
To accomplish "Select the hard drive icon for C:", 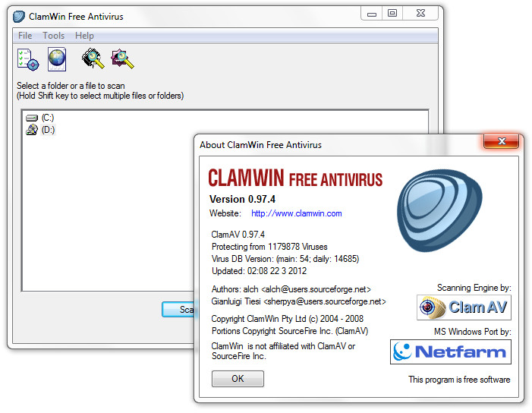I will [x=32, y=118].
